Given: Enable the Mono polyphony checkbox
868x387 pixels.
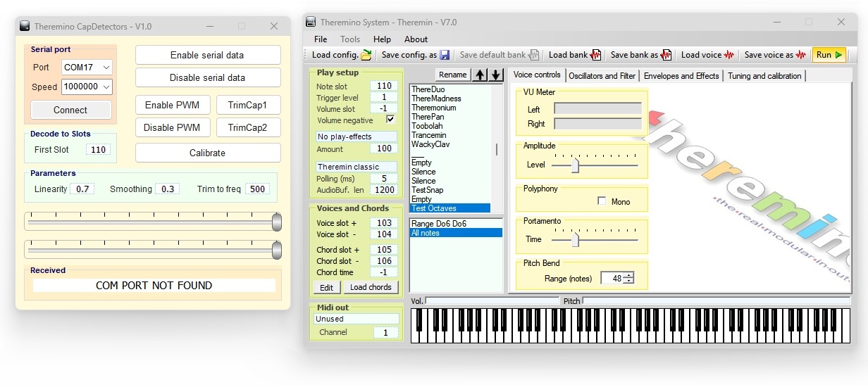Looking at the screenshot, I should point(602,201).
